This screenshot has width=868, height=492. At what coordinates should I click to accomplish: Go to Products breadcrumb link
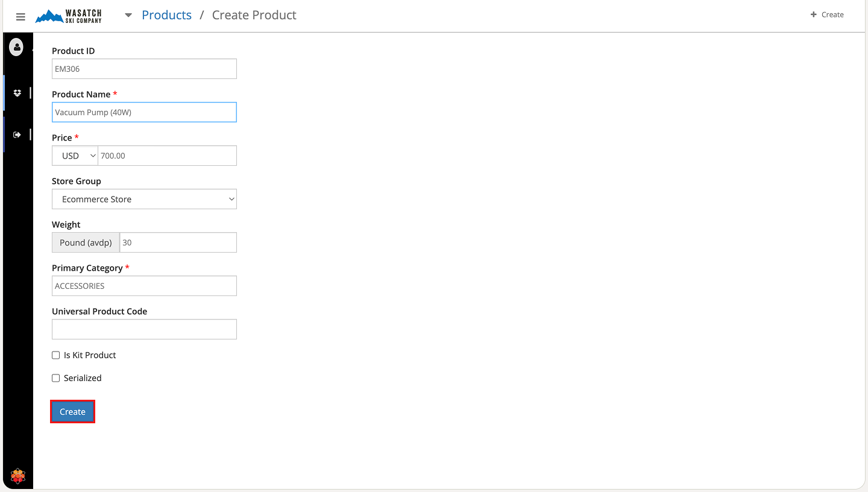coord(166,15)
